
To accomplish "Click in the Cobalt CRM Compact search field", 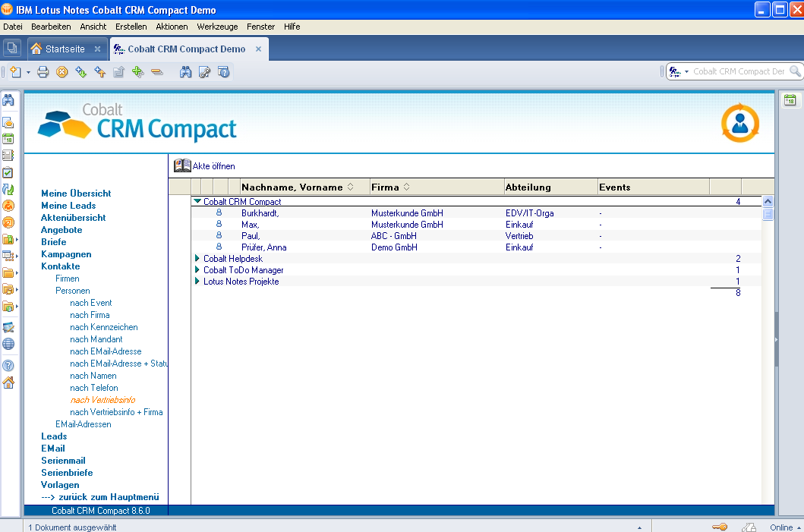I will (739, 71).
